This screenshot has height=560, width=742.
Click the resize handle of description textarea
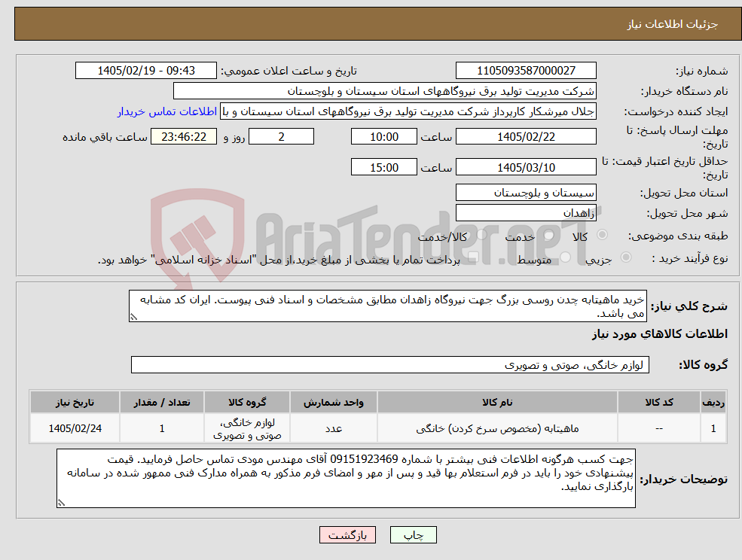click(133, 318)
